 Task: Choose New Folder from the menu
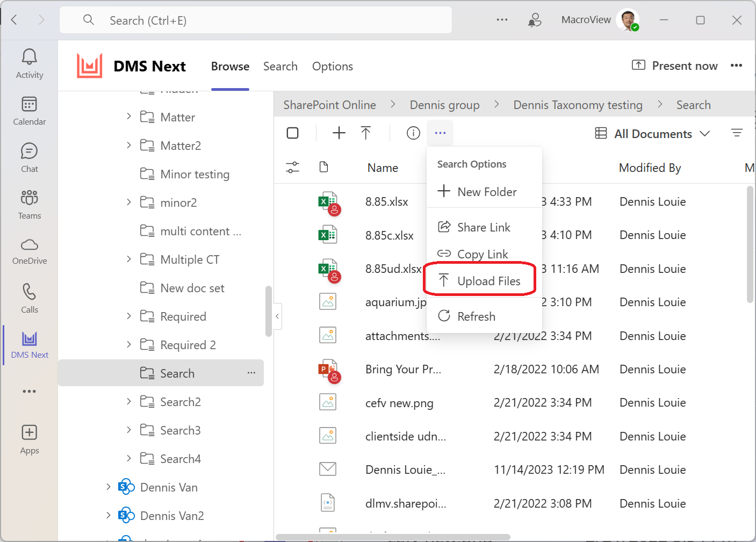[x=484, y=192]
